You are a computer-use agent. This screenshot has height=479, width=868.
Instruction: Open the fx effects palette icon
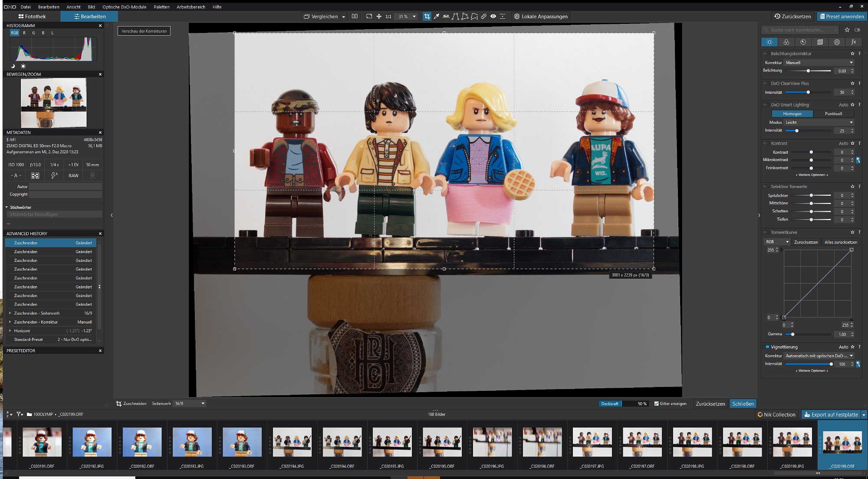[853, 42]
